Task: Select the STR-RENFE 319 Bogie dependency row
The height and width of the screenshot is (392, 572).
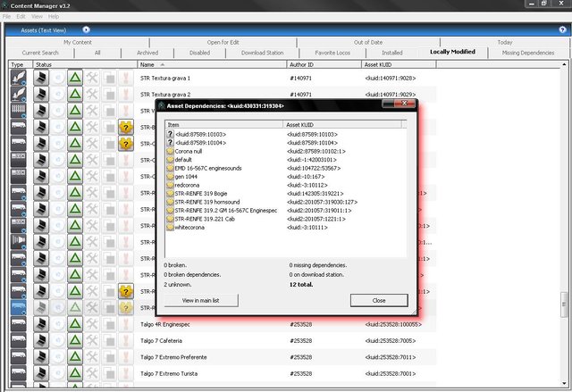Action: pos(206,193)
